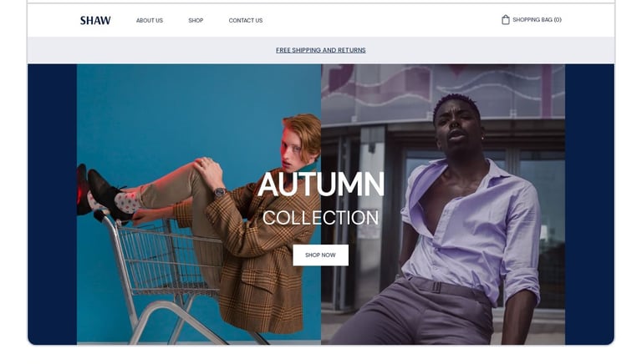The width and height of the screenshot is (642, 364).
Task: Select the AUTUMN hero heading
Action: (x=321, y=185)
